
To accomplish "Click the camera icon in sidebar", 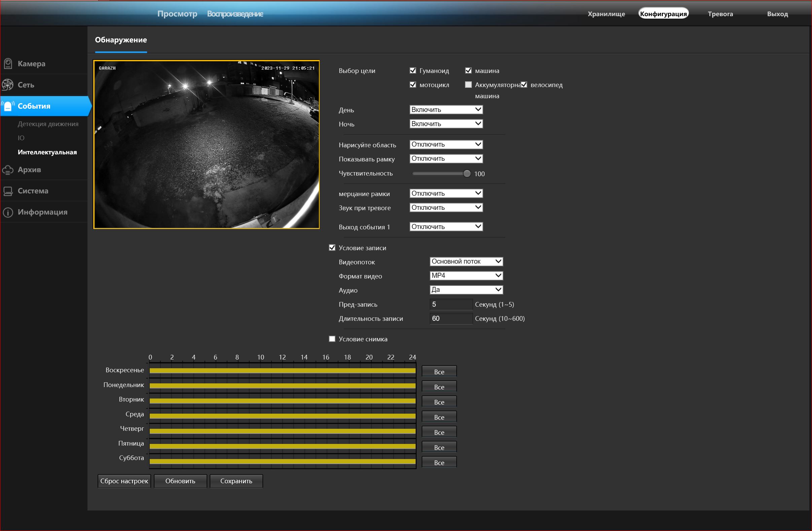I will (x=8, y=64).
